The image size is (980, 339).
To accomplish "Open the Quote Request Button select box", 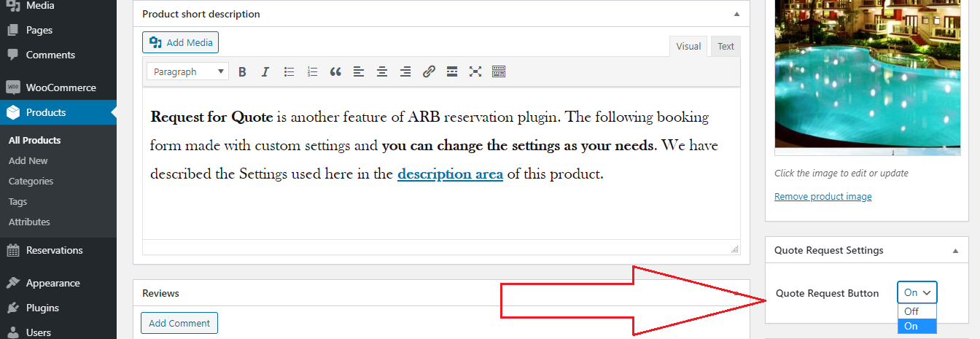I will pyautogui.click(x=917, y=292).
